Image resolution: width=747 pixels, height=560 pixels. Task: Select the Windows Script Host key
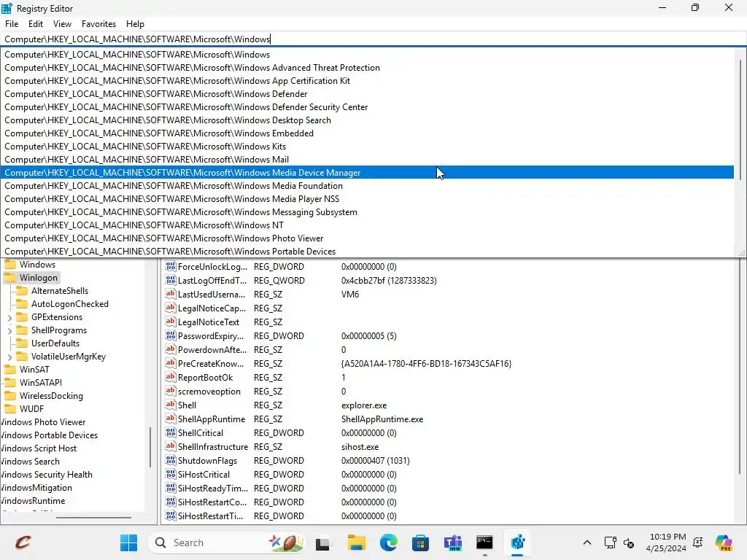(x=39, y=448)
